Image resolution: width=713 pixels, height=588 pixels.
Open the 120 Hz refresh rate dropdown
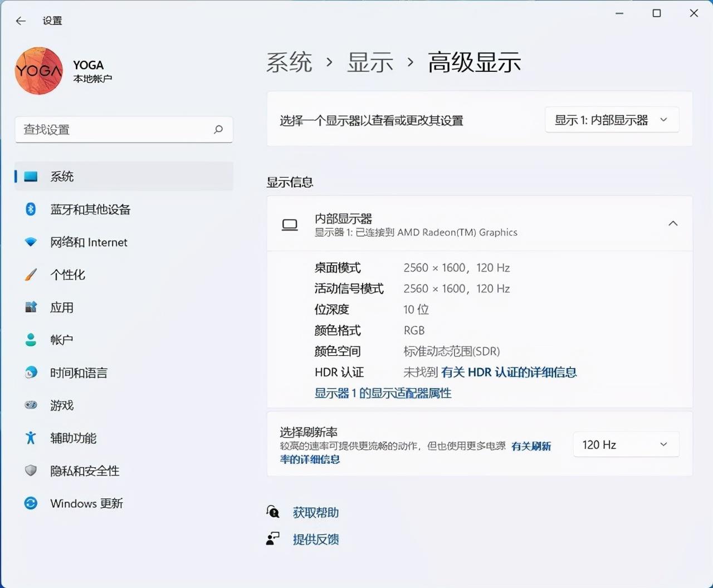coord(626,444)
